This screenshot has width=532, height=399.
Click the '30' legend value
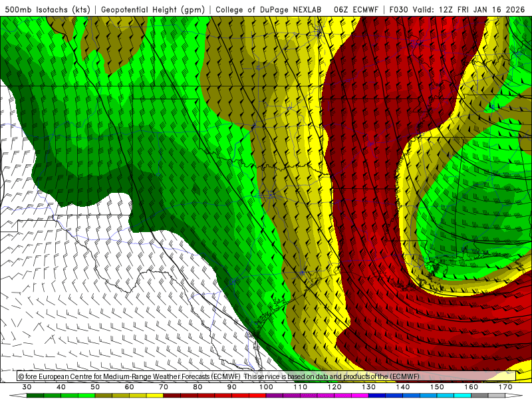click(x=27, y=387)
